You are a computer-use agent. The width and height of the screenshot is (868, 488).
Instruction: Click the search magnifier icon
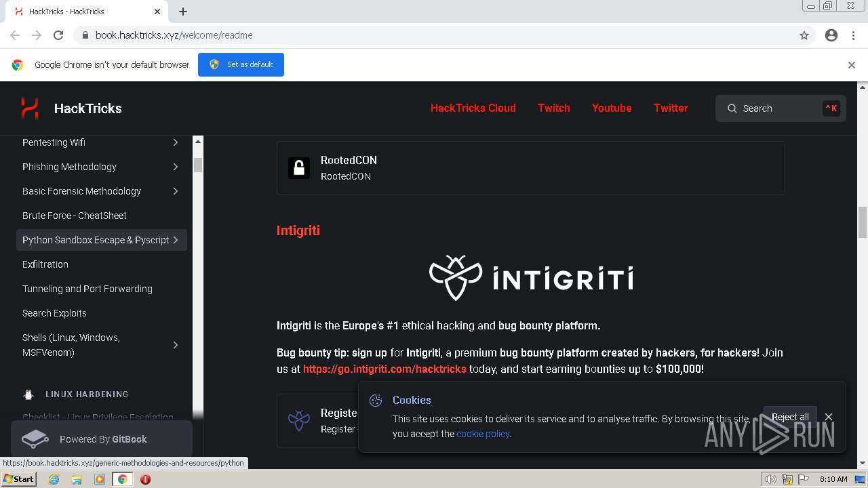[732, 108]
